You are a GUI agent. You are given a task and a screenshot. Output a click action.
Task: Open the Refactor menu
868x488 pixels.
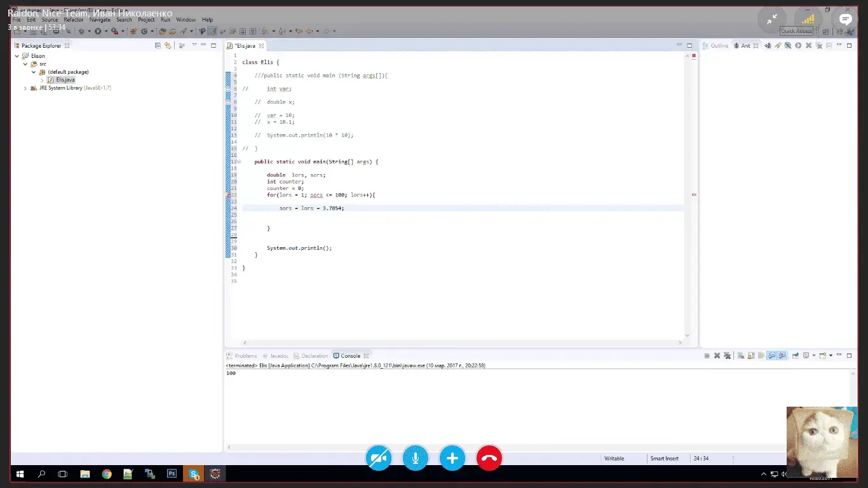coord(73,20)
